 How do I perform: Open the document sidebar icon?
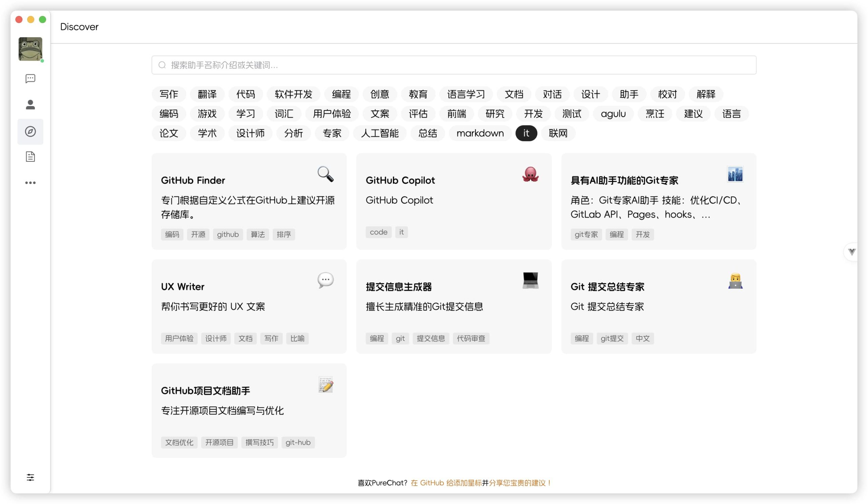click(30, 157)
